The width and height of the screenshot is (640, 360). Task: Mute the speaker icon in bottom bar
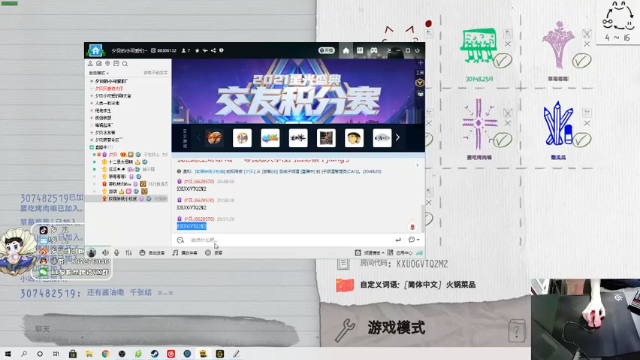click(x=105, y=253)
